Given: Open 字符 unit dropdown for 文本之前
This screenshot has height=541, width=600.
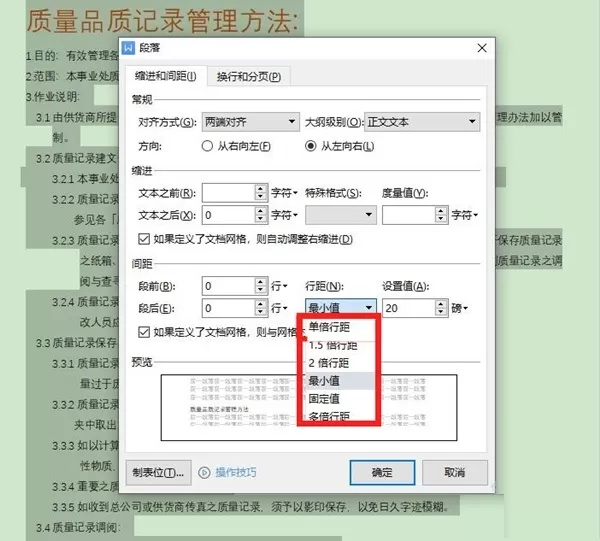Looking at the screenshot, I should coord(284,193).
